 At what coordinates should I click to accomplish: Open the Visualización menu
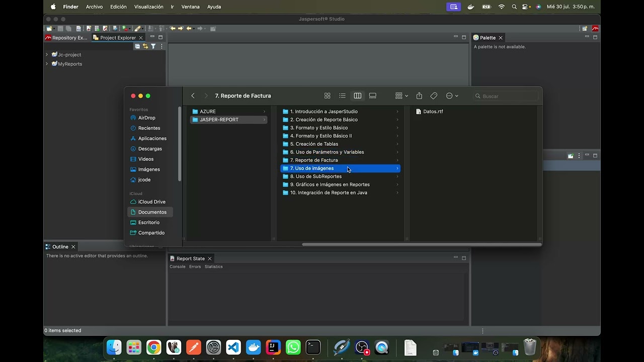[149, 7]
